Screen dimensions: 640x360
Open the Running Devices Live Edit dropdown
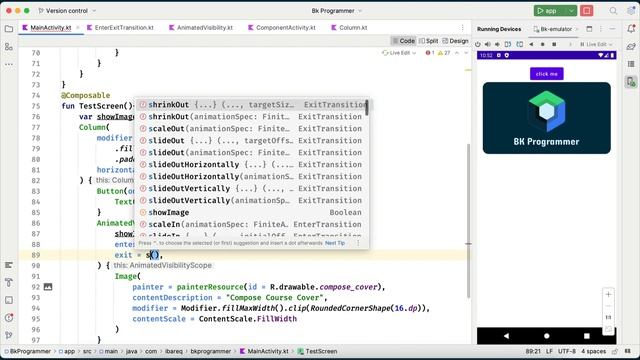tap(596, 44)
